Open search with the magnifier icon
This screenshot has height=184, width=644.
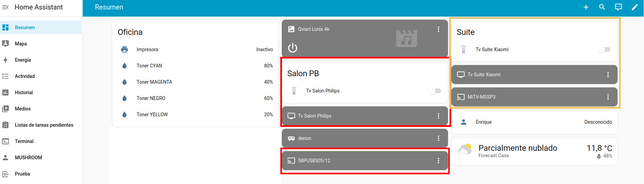pos(602,7)
